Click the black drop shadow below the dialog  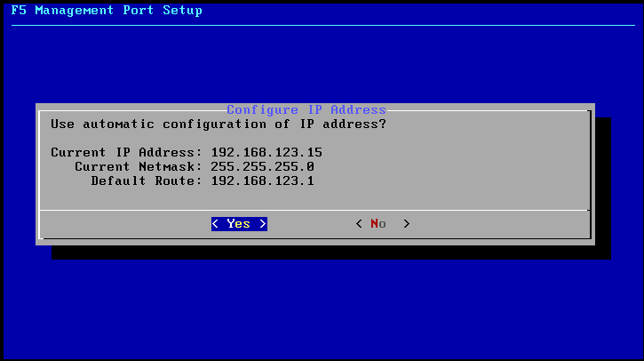point(331,253)
